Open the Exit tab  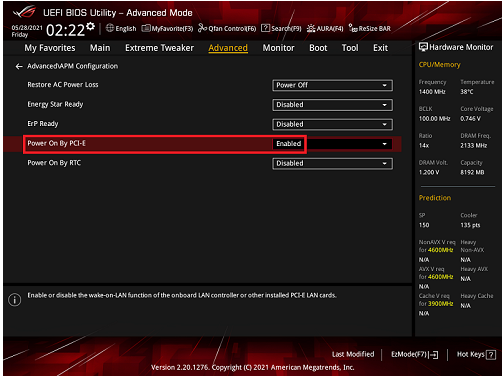click(380, 48)
